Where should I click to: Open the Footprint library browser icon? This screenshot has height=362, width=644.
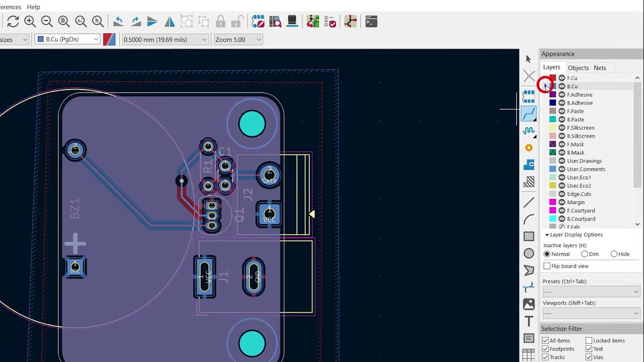click(275, 22)
